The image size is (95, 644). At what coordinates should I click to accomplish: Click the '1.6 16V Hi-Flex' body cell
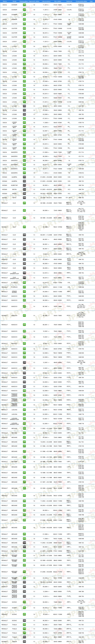tap(69, 37)
